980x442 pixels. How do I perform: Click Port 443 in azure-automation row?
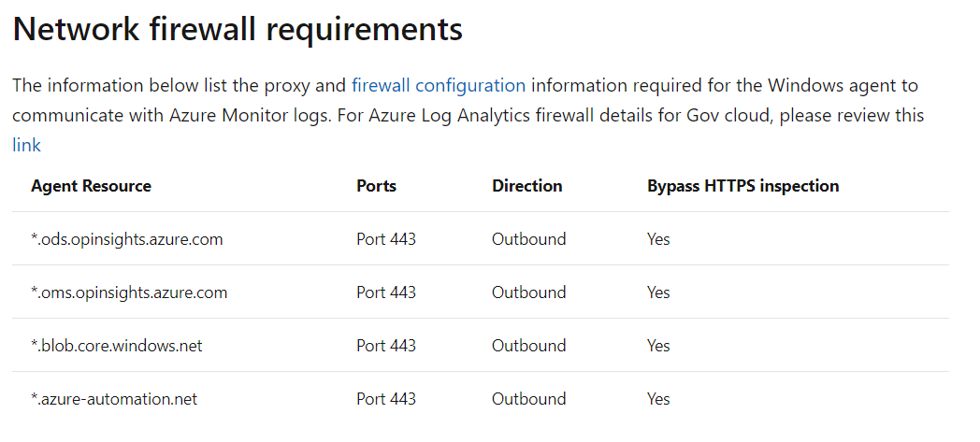(386, 399)
